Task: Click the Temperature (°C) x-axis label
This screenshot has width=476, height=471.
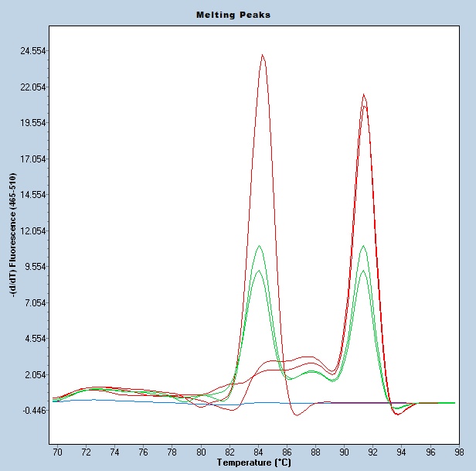Action: 254,462
